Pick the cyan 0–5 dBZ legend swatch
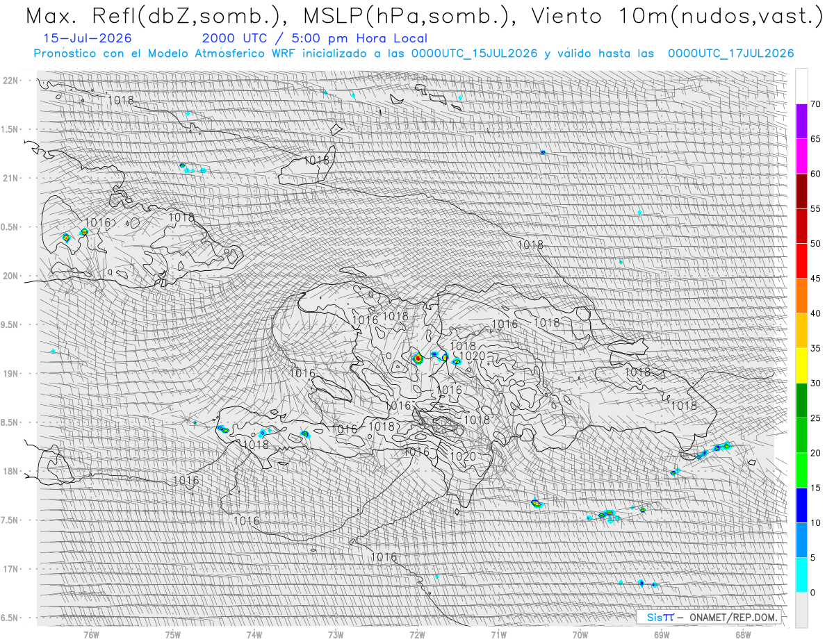Screen dimensions: 834x644 click(x=801, y=575)
